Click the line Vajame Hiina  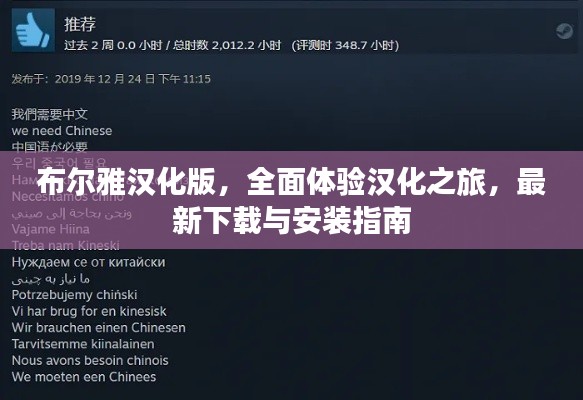51,229
